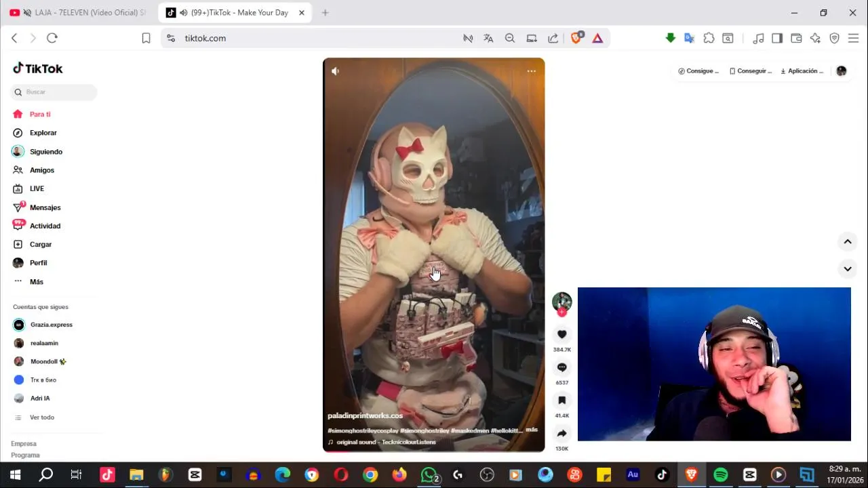Open the Brave Wallet icon
Viewport: 868px width, 488px height.
797,38
